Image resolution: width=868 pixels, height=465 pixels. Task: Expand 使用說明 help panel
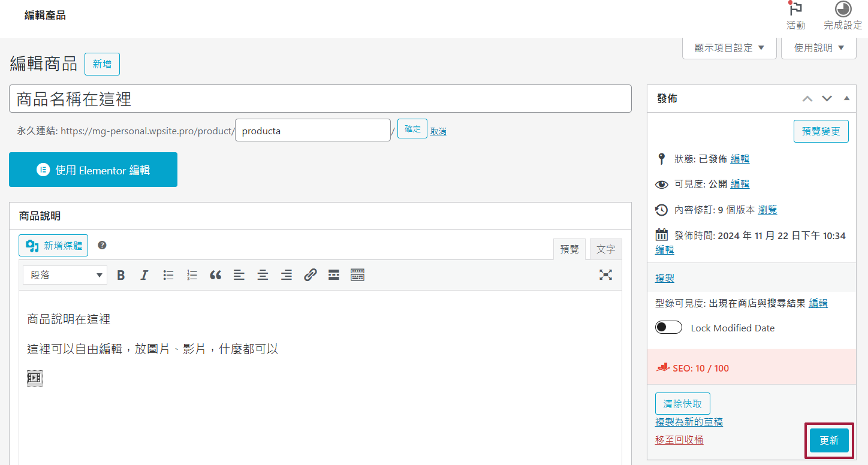pos(819,48)
